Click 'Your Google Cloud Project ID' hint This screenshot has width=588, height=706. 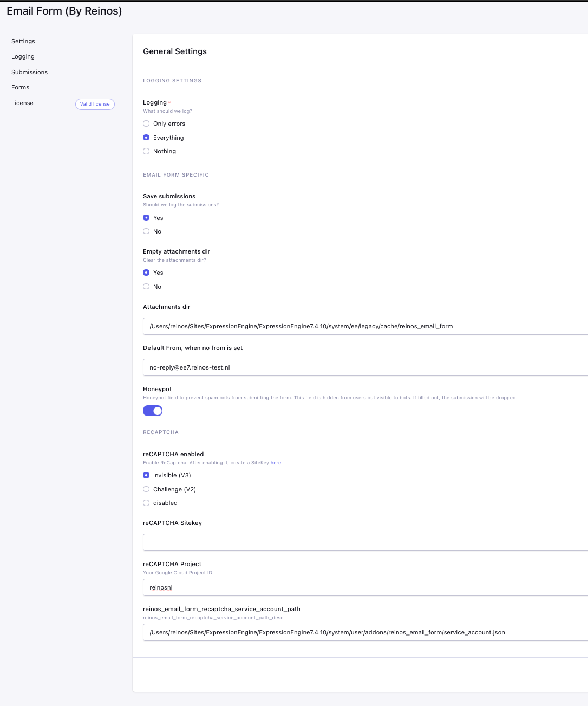pyautogui.click(x=178, y=573)
